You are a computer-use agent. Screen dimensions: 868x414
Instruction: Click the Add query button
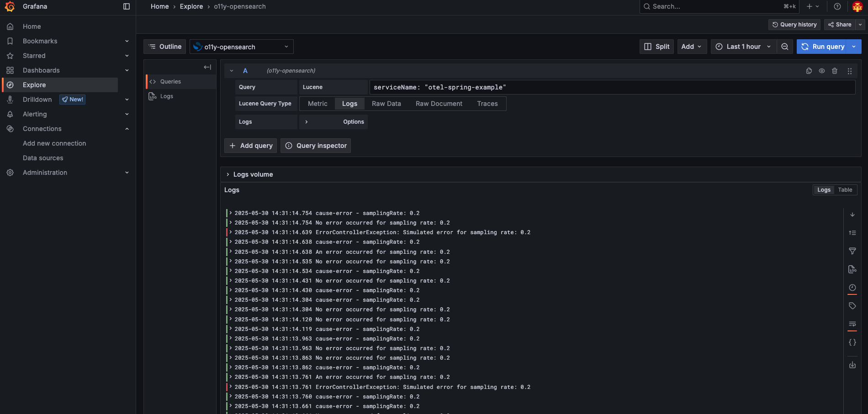coord(250,146)
